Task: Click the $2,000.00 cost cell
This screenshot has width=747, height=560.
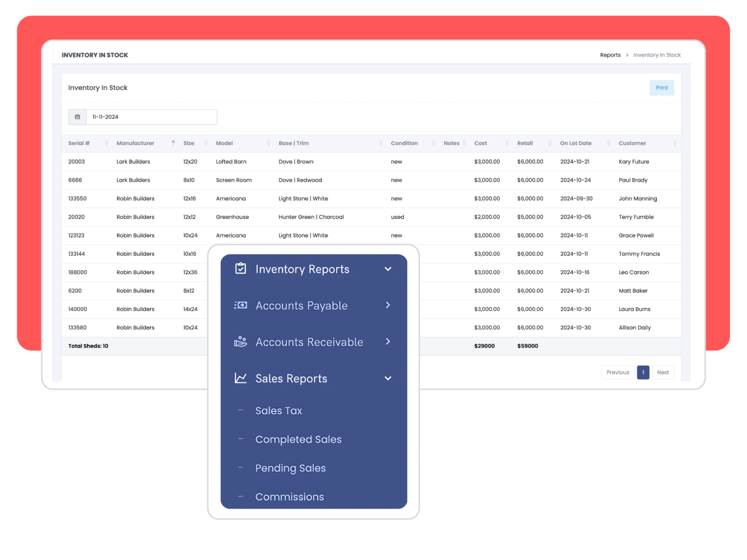Action: pos(487,217)
